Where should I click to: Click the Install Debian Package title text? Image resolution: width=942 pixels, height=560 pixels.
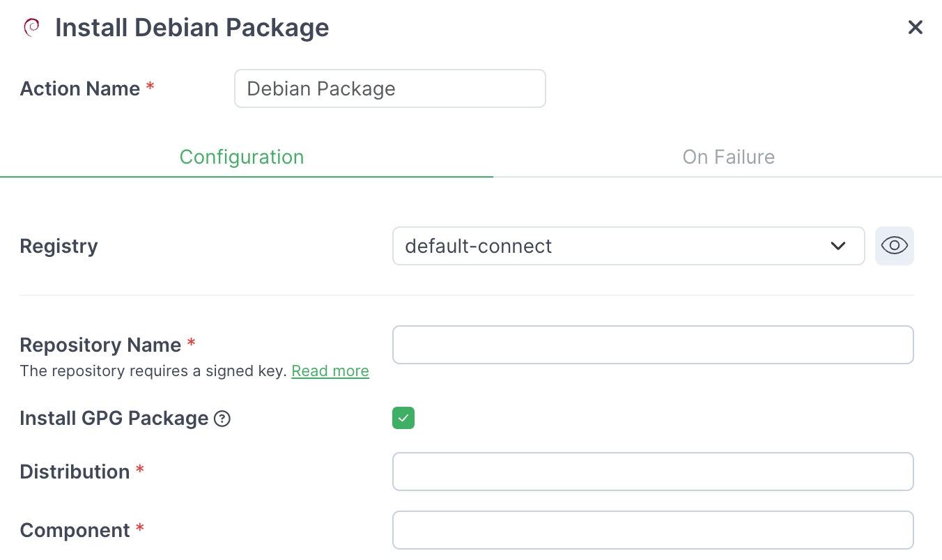point(192,27)
